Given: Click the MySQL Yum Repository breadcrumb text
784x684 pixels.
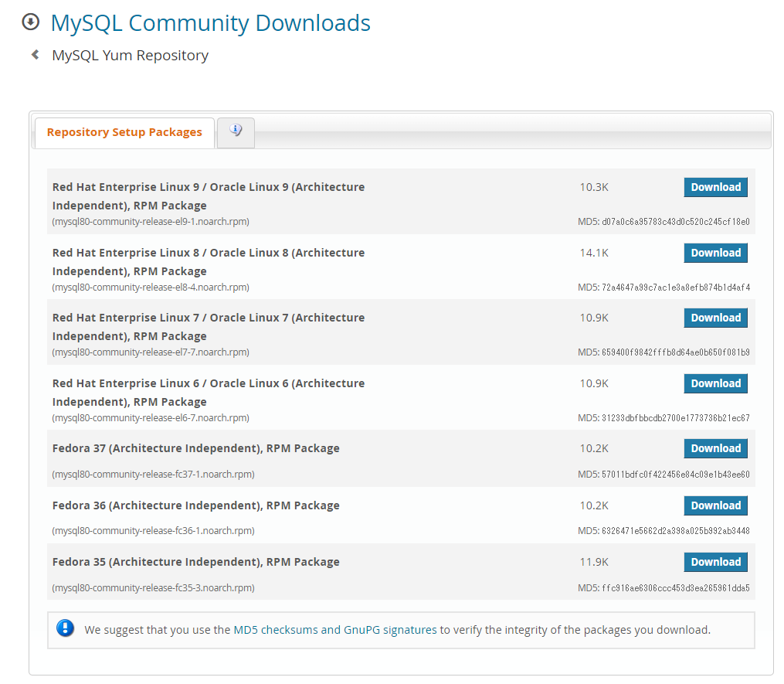Looking at the screenshot, I should (x=130, y=56).
